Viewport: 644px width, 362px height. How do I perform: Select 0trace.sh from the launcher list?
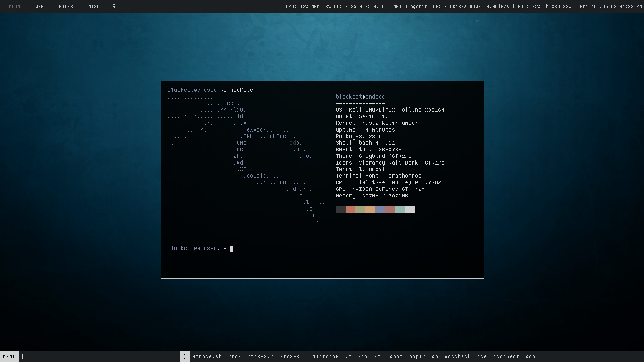click(x=206, y=357)
